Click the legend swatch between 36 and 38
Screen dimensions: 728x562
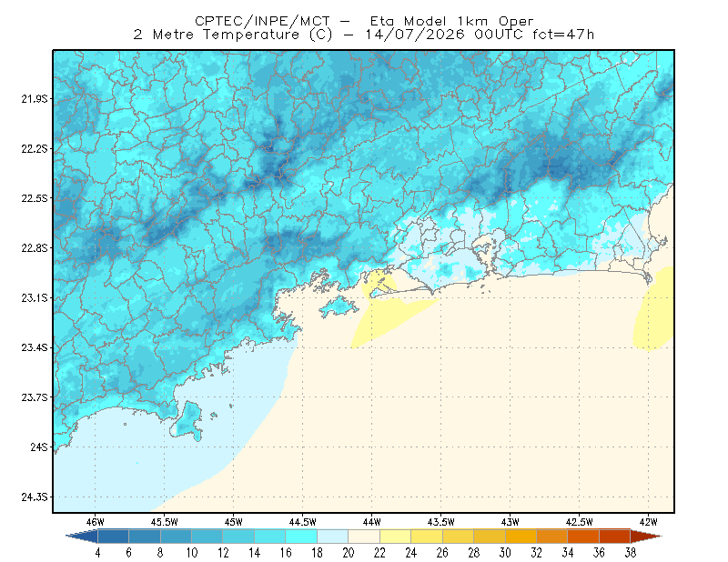click(615, 537)
